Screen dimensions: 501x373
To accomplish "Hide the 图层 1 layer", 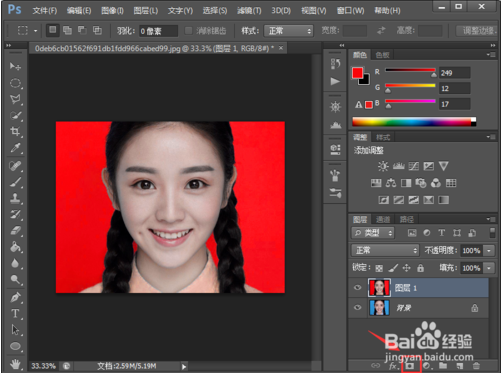I will [358, 287].
